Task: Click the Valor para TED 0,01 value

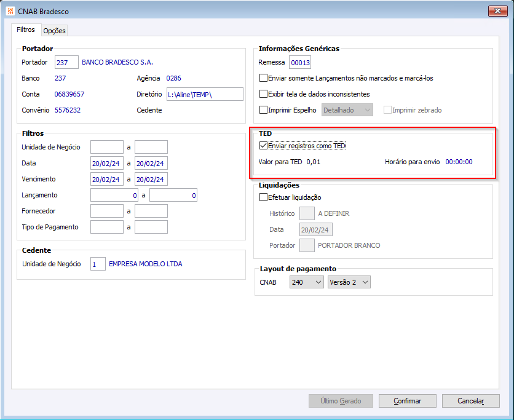Action: click(314, 162)
